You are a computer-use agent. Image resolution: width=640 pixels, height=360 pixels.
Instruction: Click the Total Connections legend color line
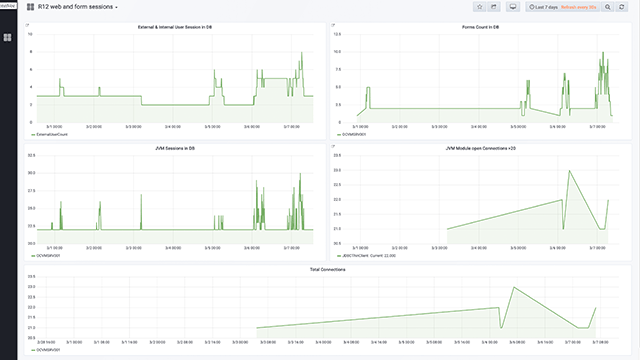pos(33,350)
